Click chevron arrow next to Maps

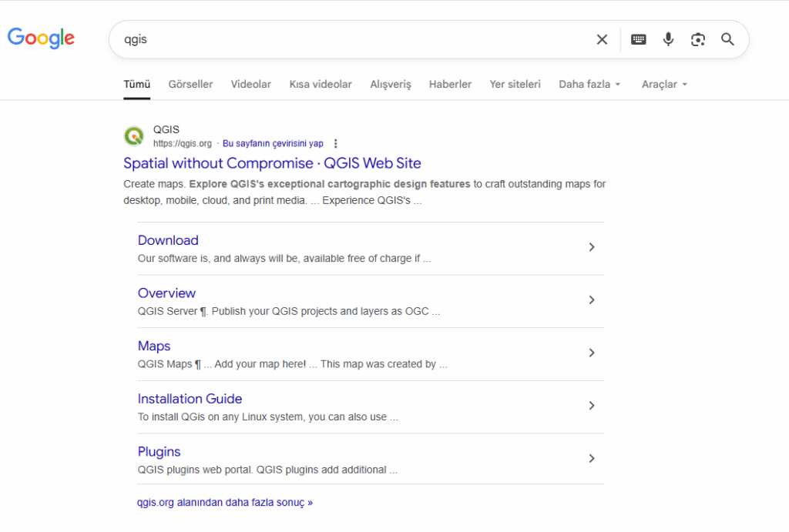click(592, 353)
